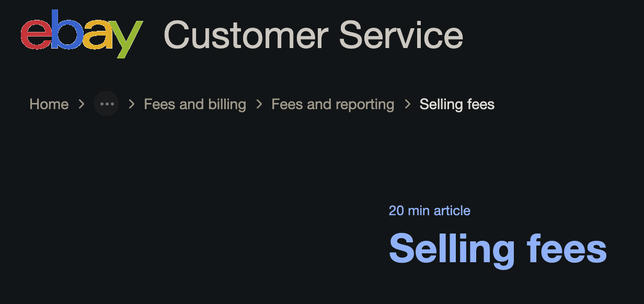Click the chevron after Home

[x=82, y=104]
